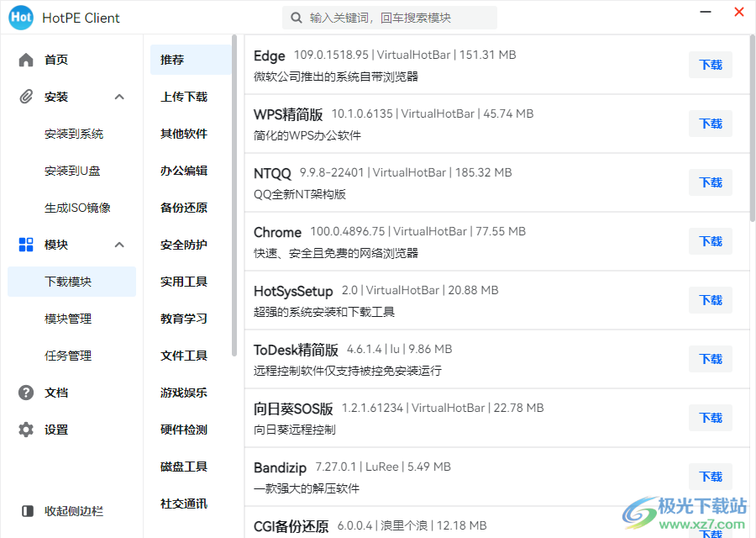This screenshot has height=538, width=756.
Task: Select 下载模块 in sidebar
Action: point(71,282)
